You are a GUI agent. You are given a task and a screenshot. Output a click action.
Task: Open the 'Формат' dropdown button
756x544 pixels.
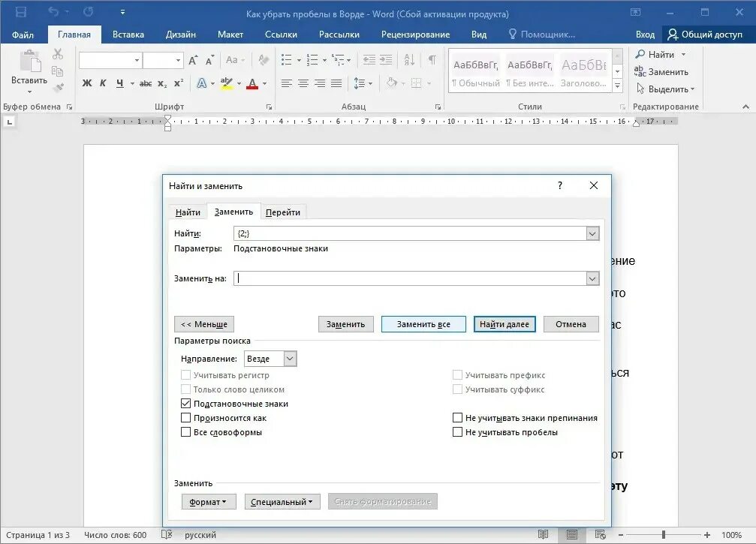pos(209,501)
